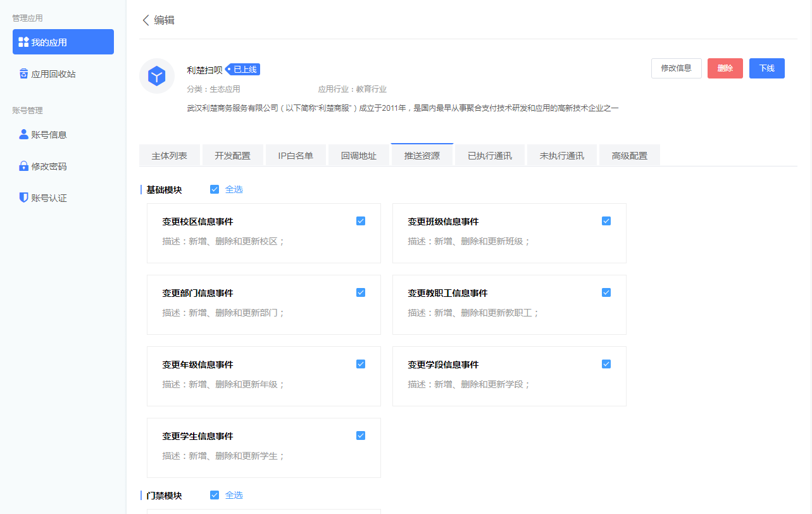The width and height of the screenshot is (812, 514).
Task: Toggle 全选 checkbox for 门禁模块
Action: 215,495
